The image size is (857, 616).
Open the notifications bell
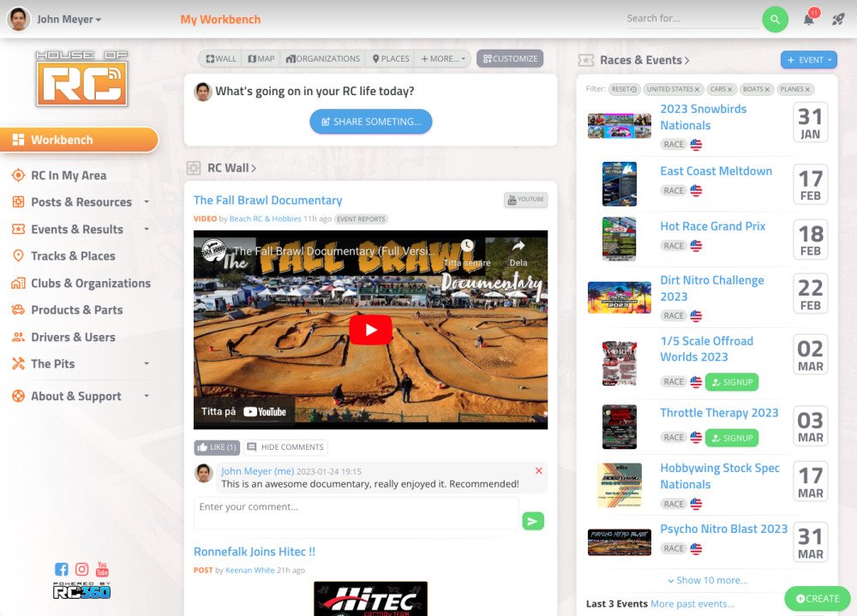coord(808,20)
